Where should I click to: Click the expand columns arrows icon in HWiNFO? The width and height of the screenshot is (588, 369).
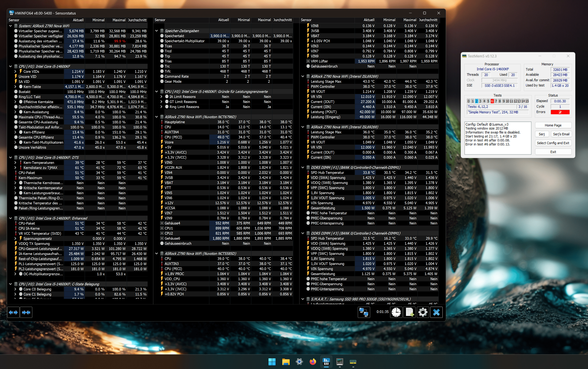coord(13,312)
